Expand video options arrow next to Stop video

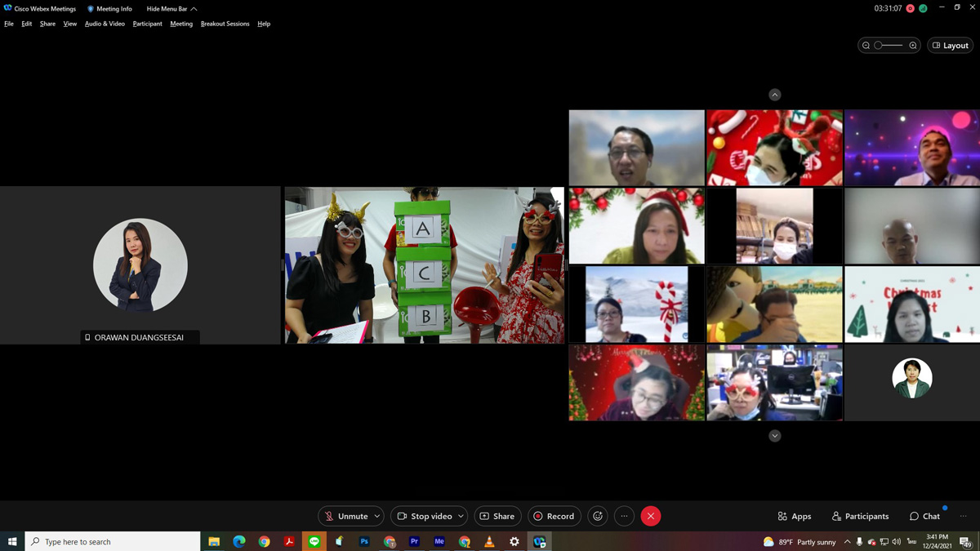[461, 516]
